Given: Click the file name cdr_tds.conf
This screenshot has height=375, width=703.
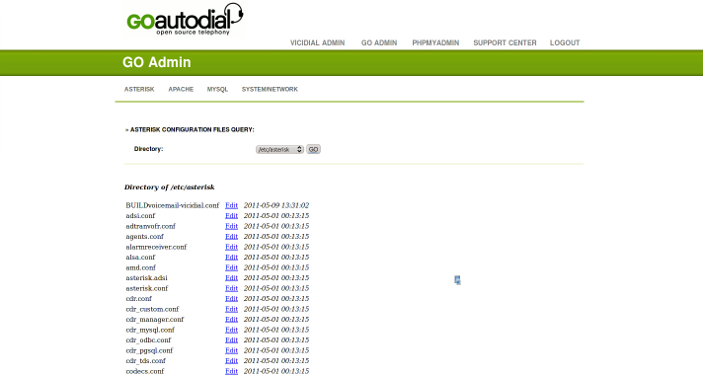Looking at the screenshot, I should click(146, 361).
